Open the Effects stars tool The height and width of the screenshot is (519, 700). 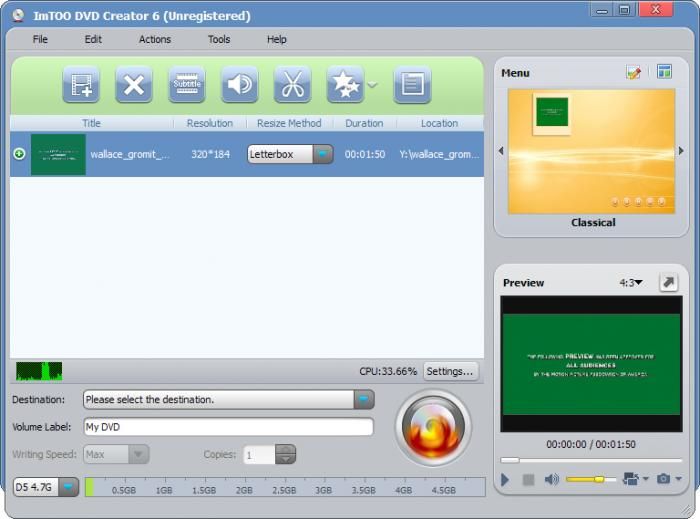pos(345,84)
